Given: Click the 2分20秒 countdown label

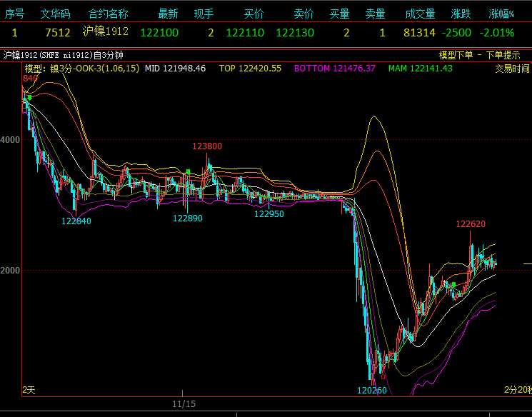Looking at the screenshot, I should coord(517,390).
